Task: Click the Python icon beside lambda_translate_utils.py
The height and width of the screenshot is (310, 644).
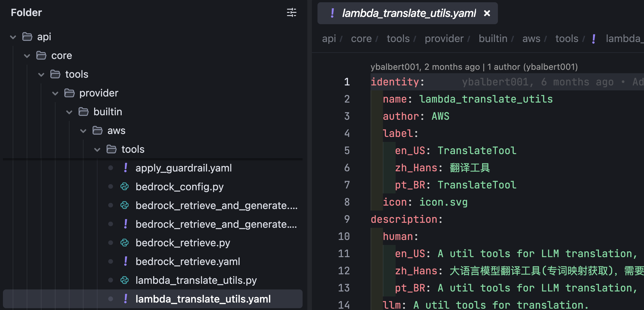Action: click(124, 280)
